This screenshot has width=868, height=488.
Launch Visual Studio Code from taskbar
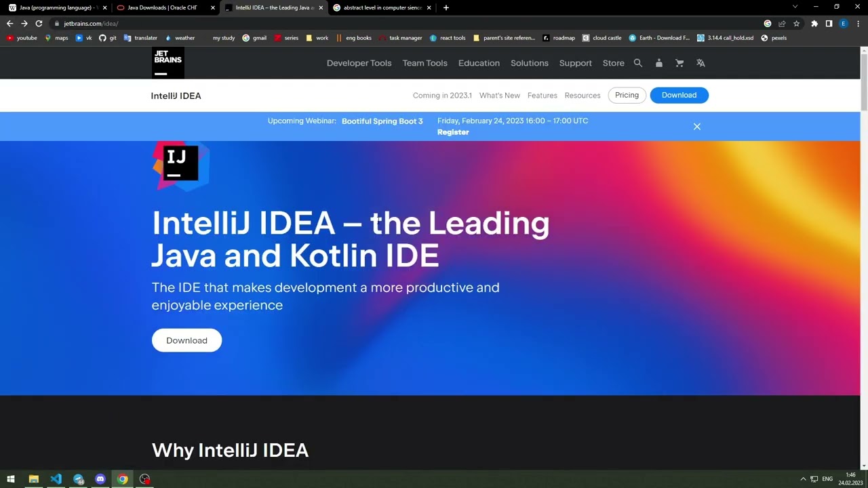pos(56,479)
